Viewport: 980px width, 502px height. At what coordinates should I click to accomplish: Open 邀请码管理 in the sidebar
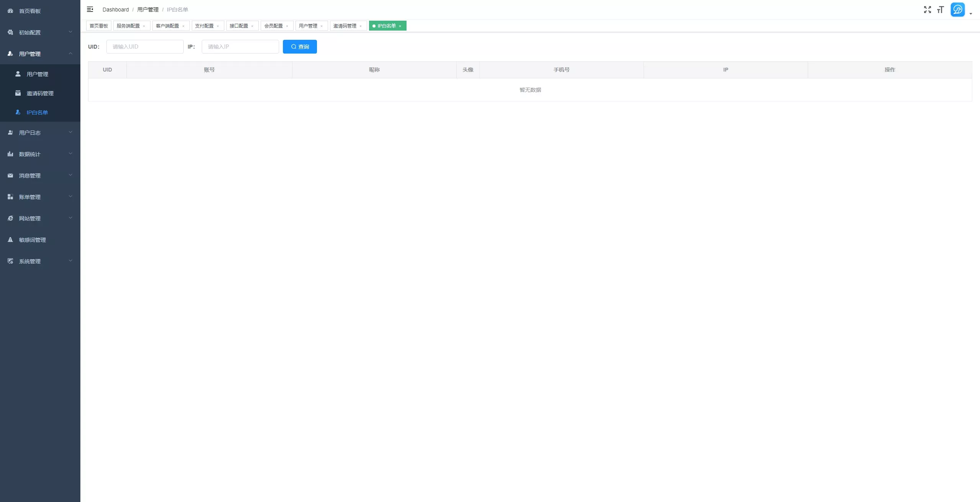[x=40, y=93]
